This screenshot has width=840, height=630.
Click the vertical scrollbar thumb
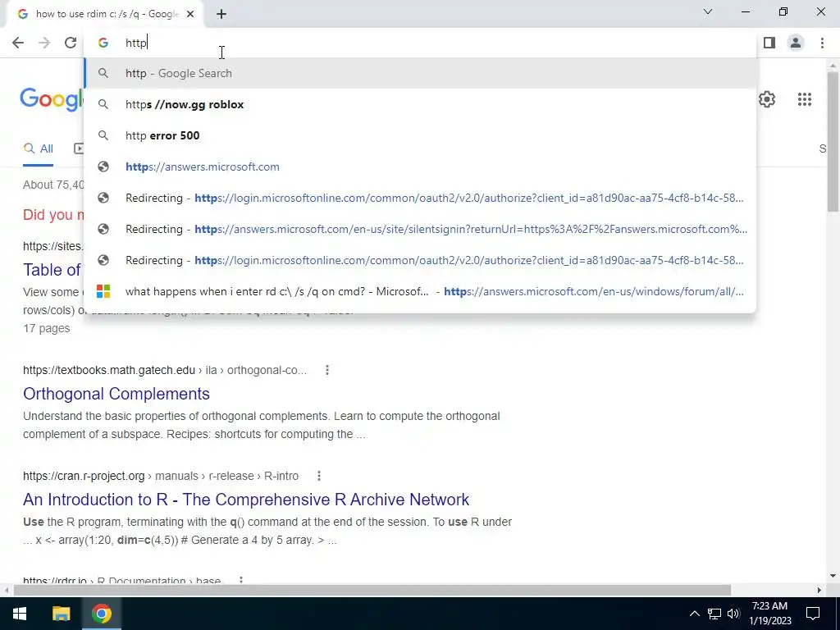[833, 141]
